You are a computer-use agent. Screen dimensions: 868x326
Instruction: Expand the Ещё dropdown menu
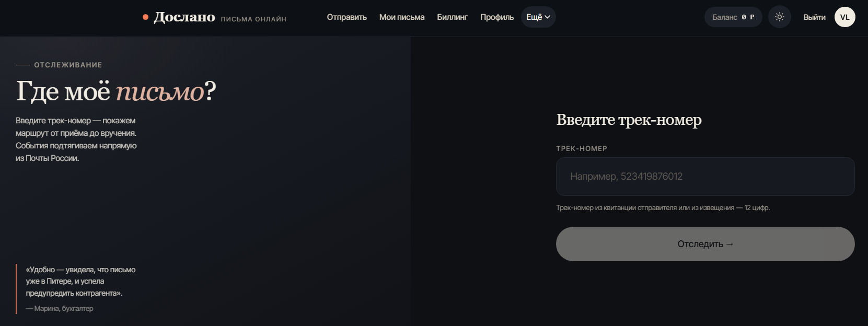click(x=538, y=17)
